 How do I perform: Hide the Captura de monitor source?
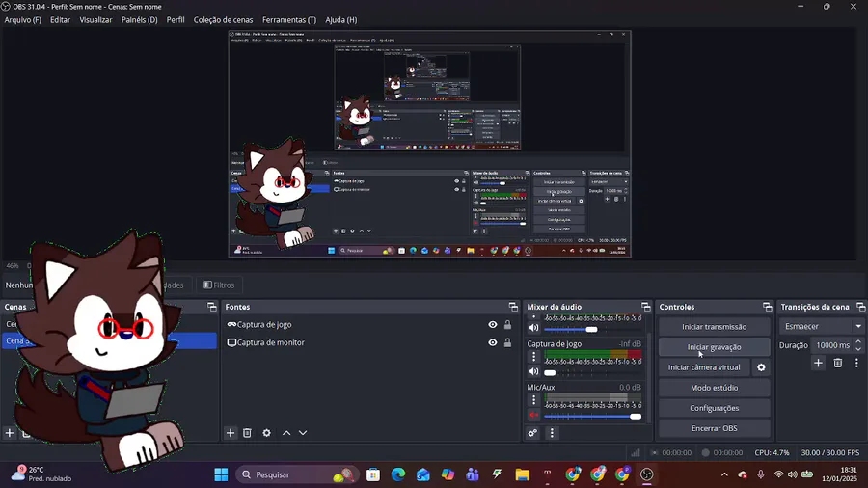(492, 342)
